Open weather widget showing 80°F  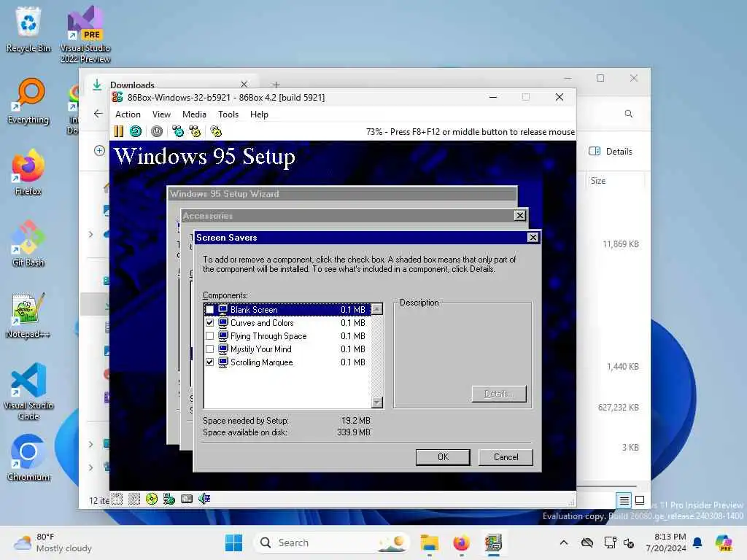point(53,542)
